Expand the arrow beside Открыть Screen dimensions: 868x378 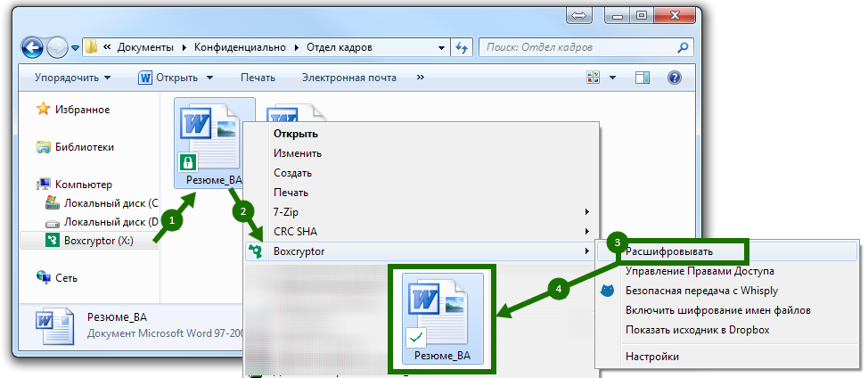click(x=209, y=78)
